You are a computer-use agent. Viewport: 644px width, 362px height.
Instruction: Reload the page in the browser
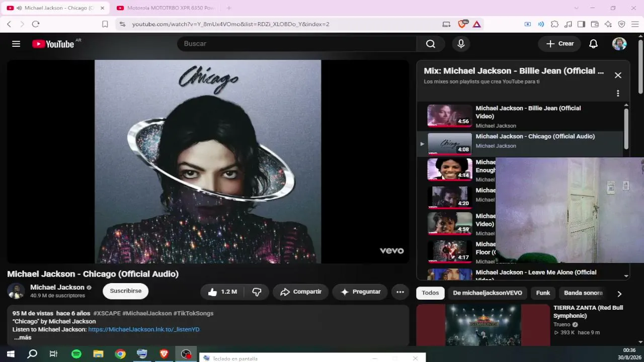(x=36, y=24)
